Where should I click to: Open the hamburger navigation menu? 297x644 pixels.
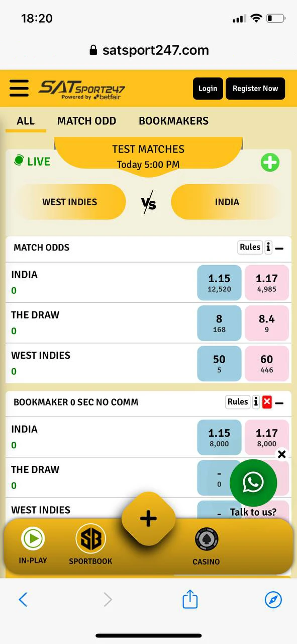coord(19,88)
